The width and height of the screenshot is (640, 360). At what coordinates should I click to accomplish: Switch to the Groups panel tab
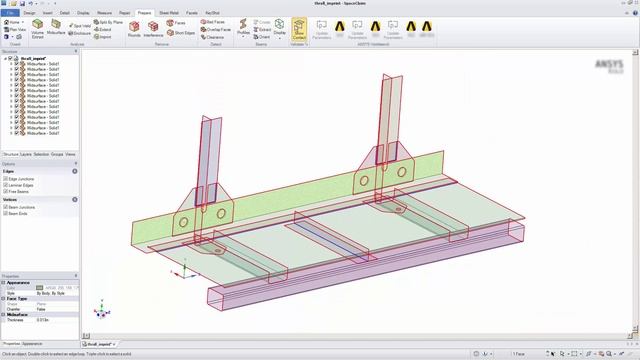pyautogui.click(x=57, y=154)
